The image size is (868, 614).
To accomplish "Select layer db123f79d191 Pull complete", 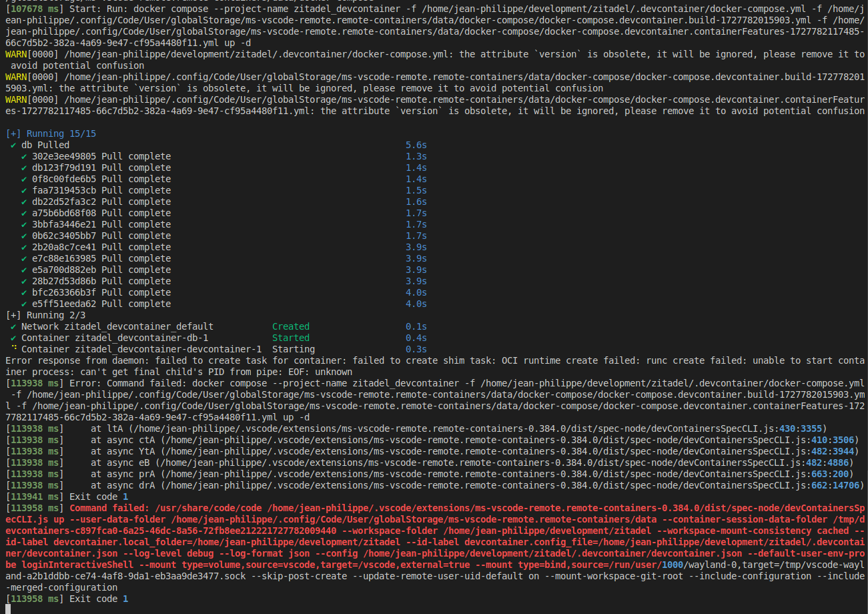I will pos(101,168).
